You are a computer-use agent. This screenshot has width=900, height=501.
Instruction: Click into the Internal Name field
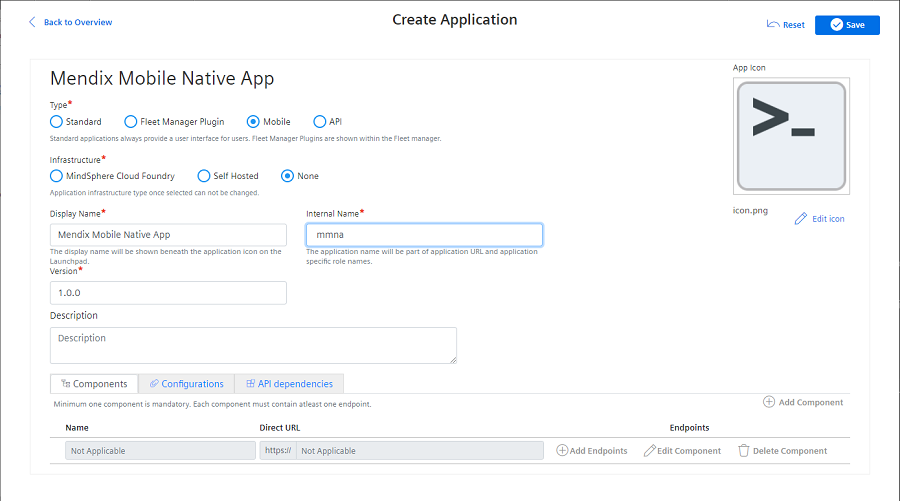click(424, 235)
